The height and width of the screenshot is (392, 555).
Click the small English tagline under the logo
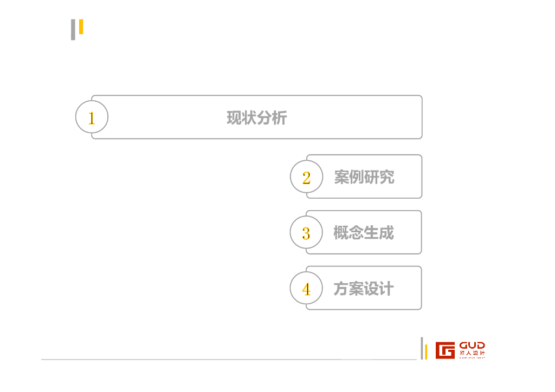[472, 357]
